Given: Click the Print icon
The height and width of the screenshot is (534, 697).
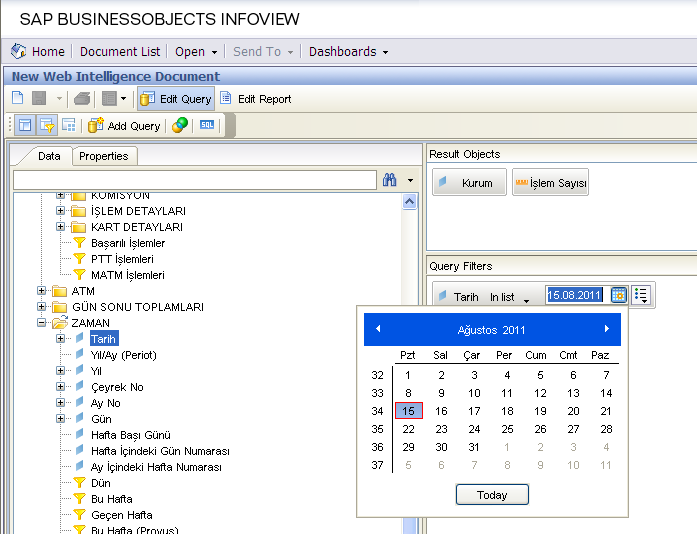Looking at the screenshot, I should [82, 98].
